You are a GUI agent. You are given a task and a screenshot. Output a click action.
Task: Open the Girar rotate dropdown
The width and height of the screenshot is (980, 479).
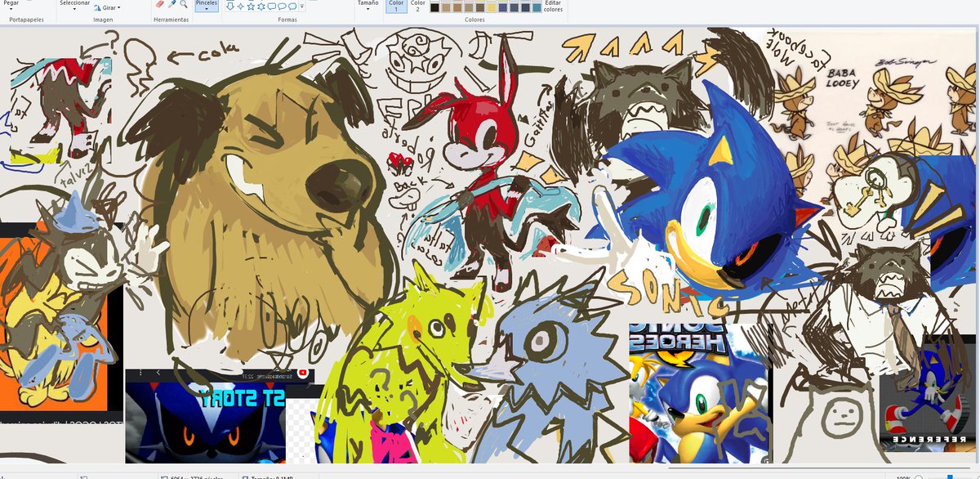[106, 7]
